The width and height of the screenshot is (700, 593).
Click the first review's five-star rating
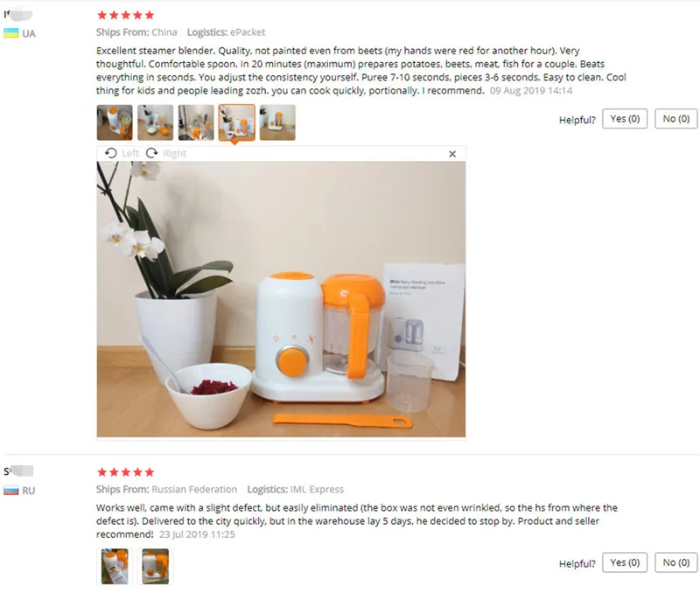point(125,15)
